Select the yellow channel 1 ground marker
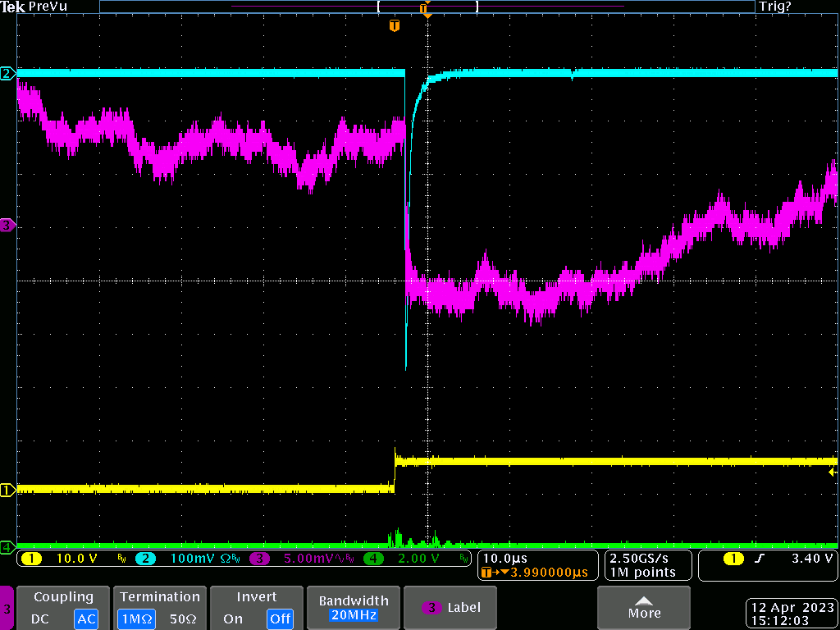The width and height of the screenshot is (840, 630). (x=7, y=491)
